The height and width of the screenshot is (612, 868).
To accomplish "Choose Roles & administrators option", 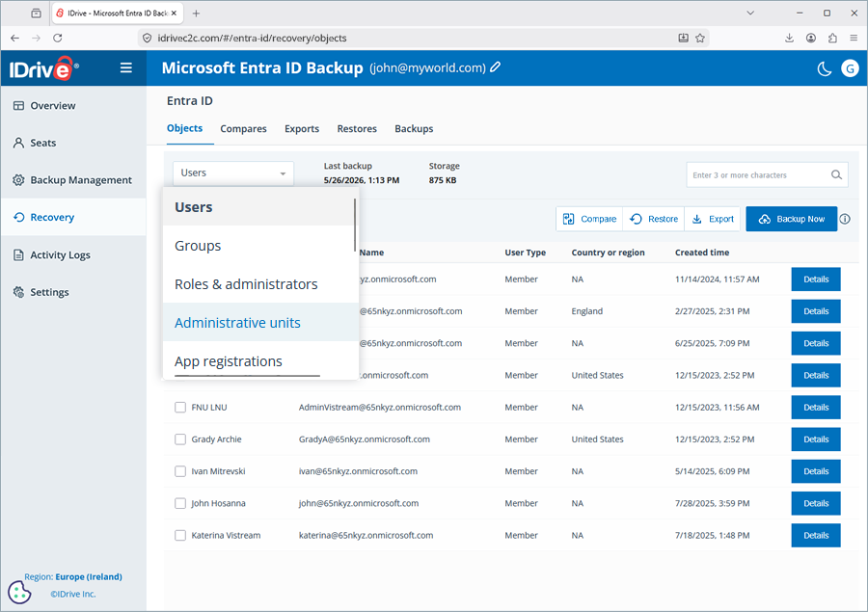I will pyautogui.click(x=260, y=284).
